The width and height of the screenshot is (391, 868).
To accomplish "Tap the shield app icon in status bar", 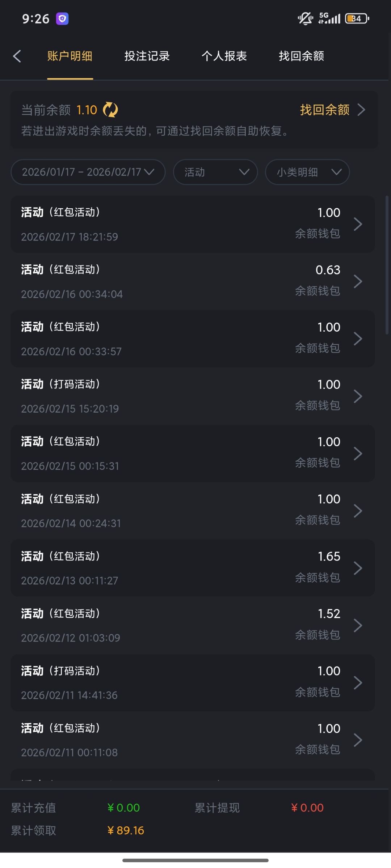I will (62, 18).
